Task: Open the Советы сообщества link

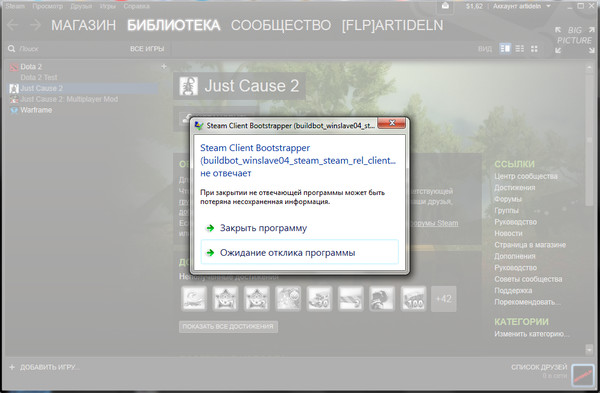Action: pos(528,279)
